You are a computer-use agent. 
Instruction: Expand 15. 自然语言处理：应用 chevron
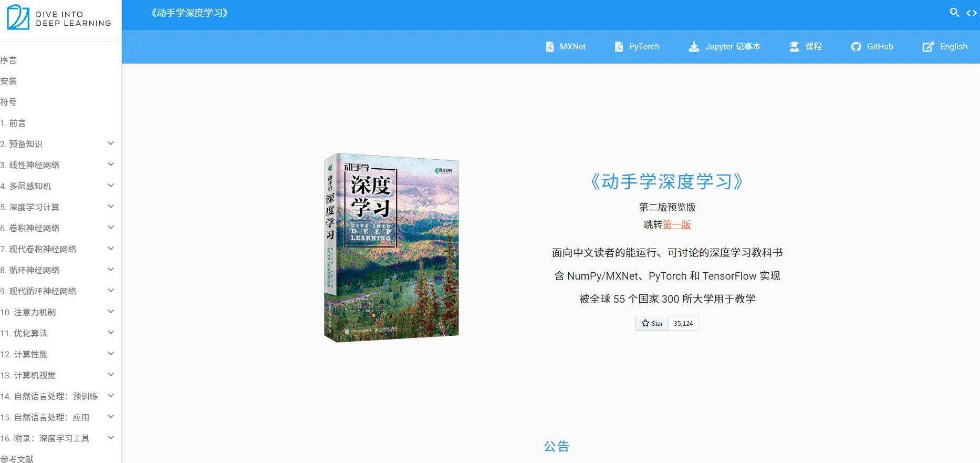click(x=111, y=417)
